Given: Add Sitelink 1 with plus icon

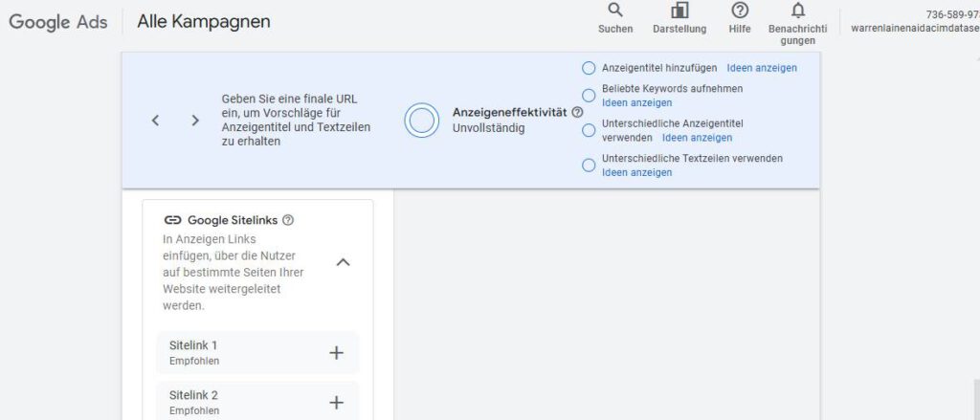Looking at the screenshot, I should [336, 353].
